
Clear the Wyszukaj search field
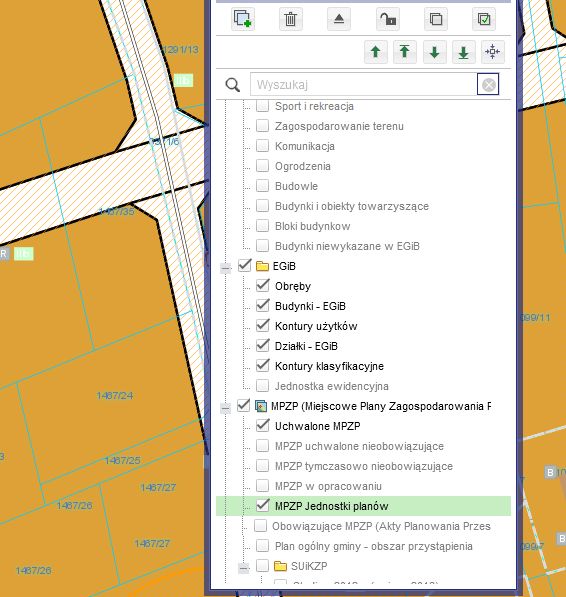[x=488, y=85]
